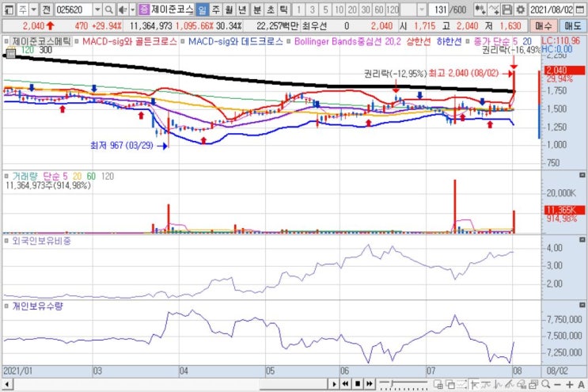Switch to the 분 (minute) chart tab
Viewport: 588px width, 392px height.
point(257,10)
